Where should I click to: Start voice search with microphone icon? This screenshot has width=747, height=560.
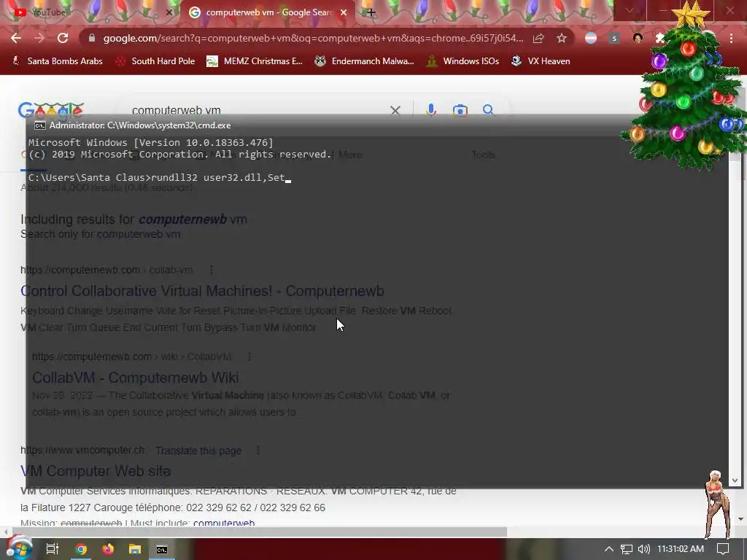click(430, 110)
